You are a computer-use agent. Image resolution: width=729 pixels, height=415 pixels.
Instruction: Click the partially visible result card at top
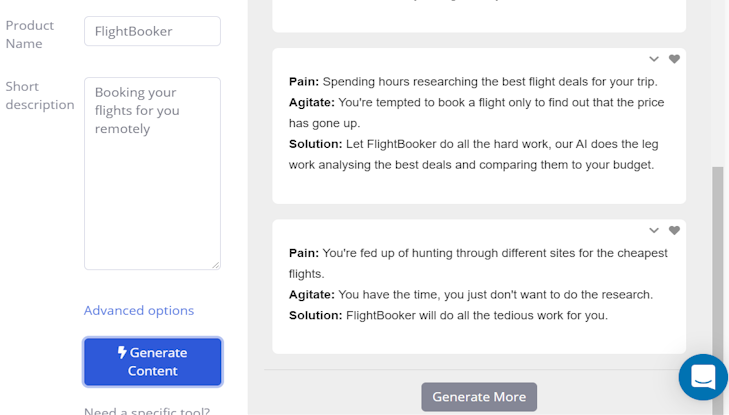(x=479, y=16)
